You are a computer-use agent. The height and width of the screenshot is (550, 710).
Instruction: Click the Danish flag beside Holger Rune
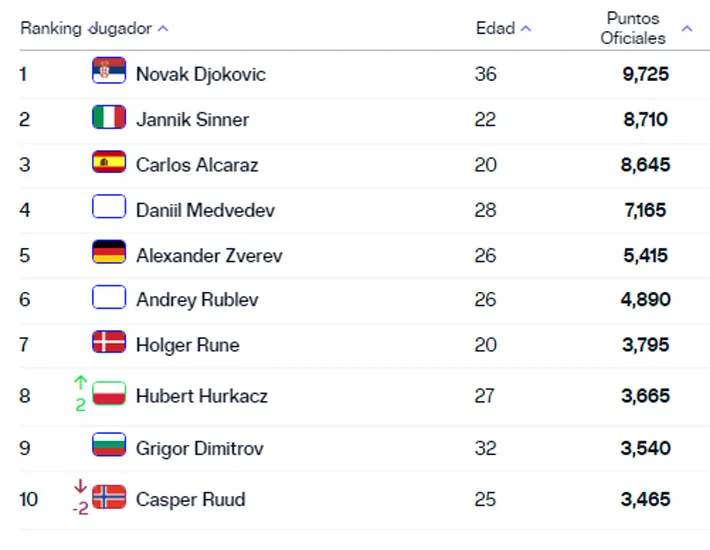point(109,342)
